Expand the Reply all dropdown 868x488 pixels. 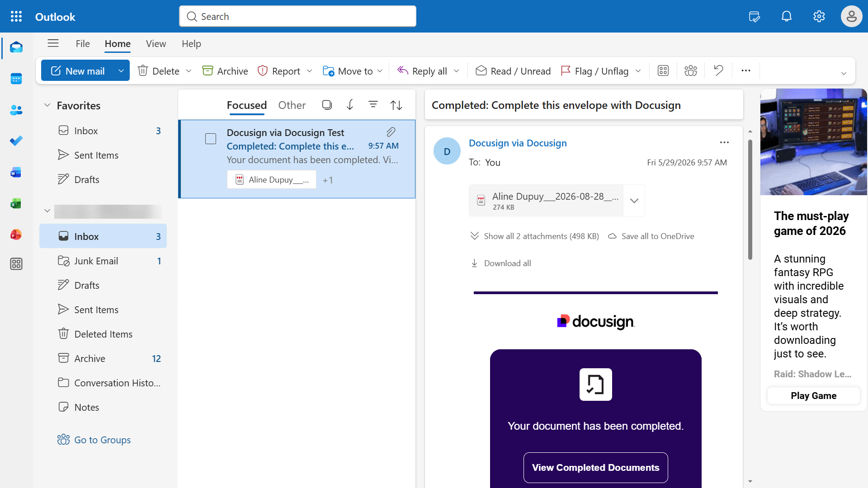click(457, 71)
